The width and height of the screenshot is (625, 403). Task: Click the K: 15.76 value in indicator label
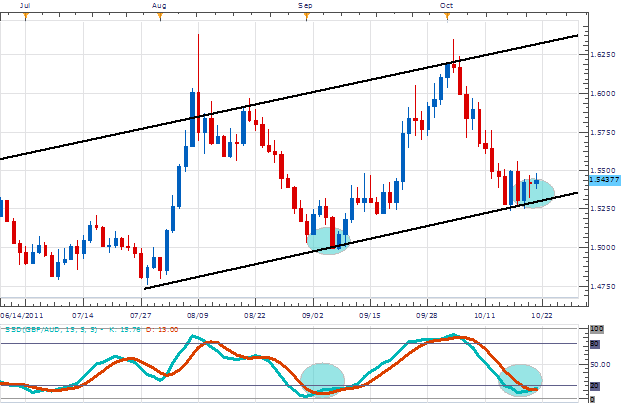click(x=124, y=330)
